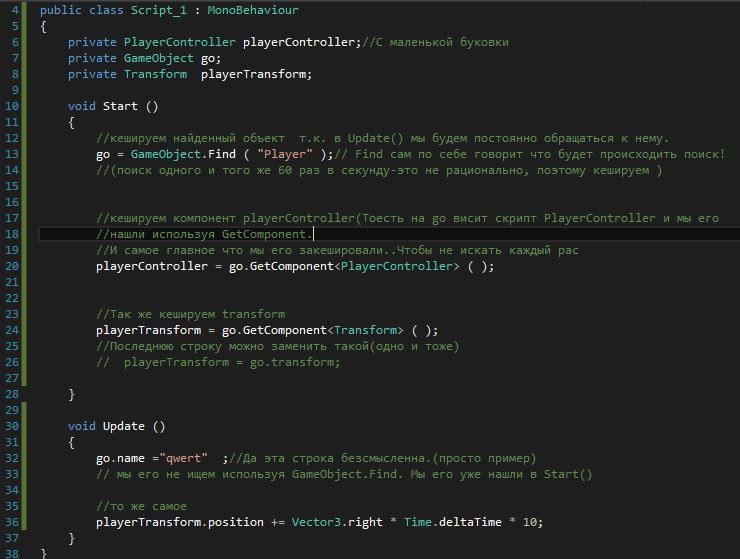The height and width of the screenshot is (559, 740).
Task: Click the Transform type on line 24
Action: point(365,330)
